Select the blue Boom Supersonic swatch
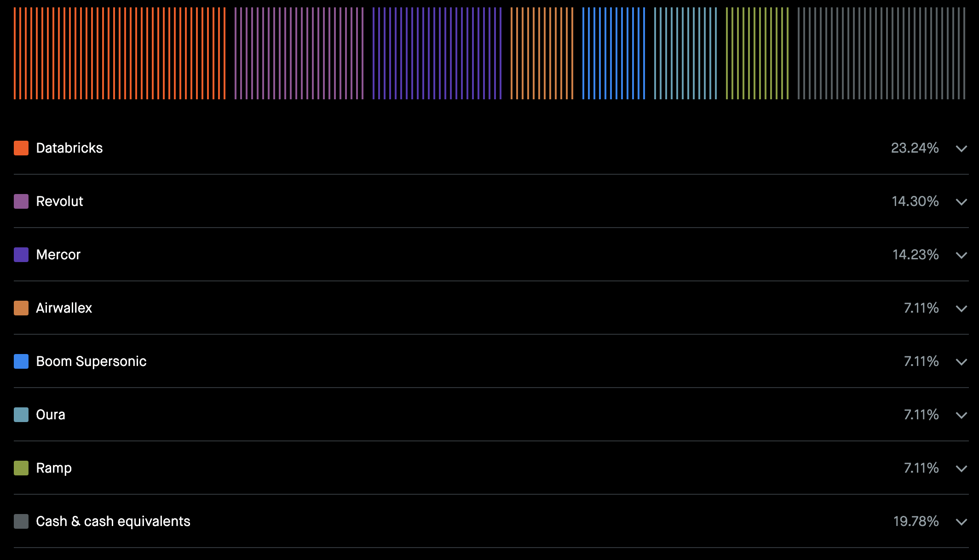979x560 pixels. (x=21, y=361)
